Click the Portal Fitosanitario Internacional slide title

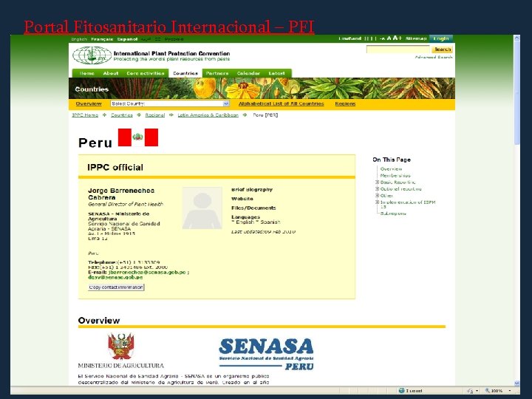click(169, 27)
